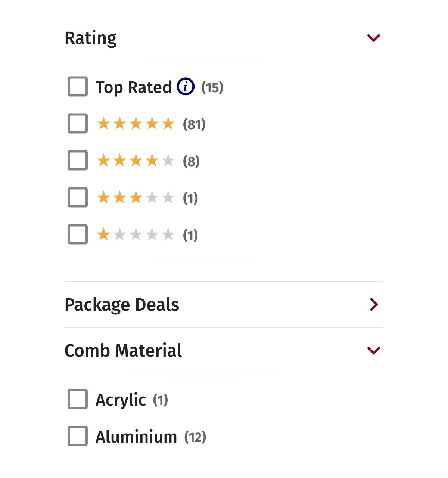The height and width of the screenshot is (478, 448).
Task: Click the three-star rating stars
Action: [136, 198]
